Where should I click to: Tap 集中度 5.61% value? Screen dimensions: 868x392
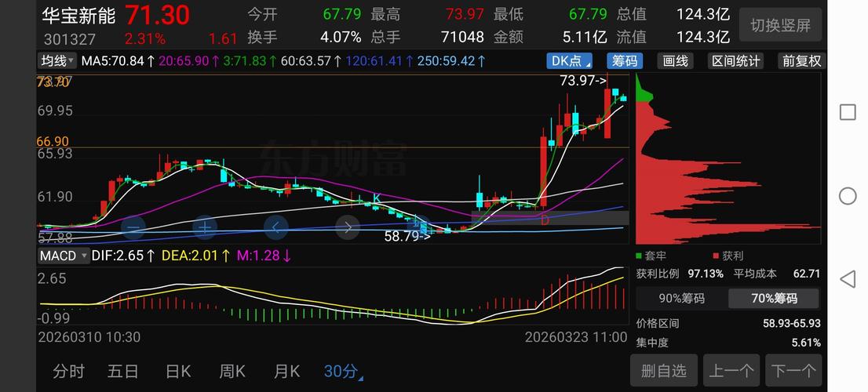(806, 343)
